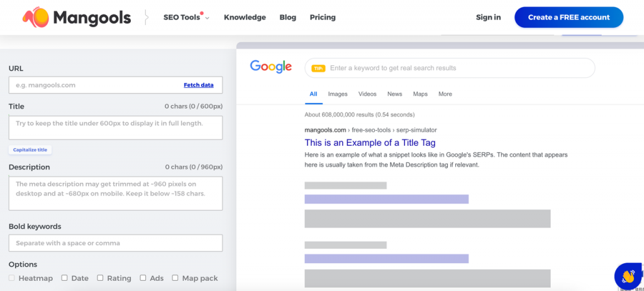Focus the Bold keywords input field
Viewport: 644px width, 291px height.
point(116,243)
